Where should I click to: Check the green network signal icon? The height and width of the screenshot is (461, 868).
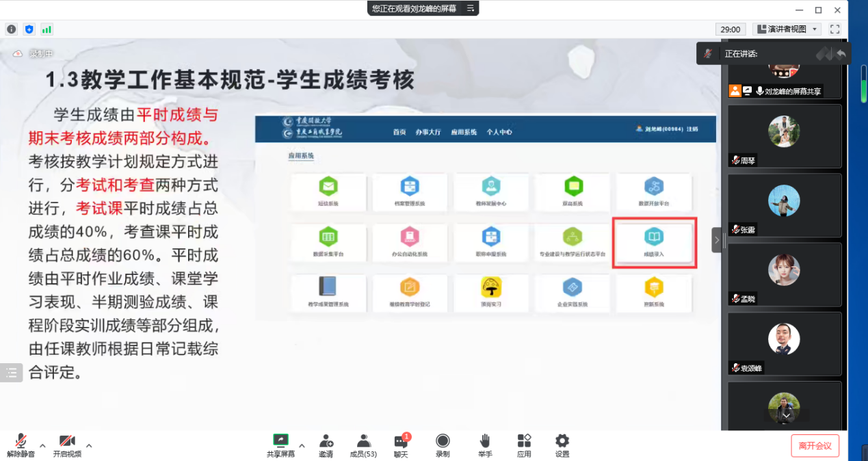pyautogui.click(x=47, y=29)
